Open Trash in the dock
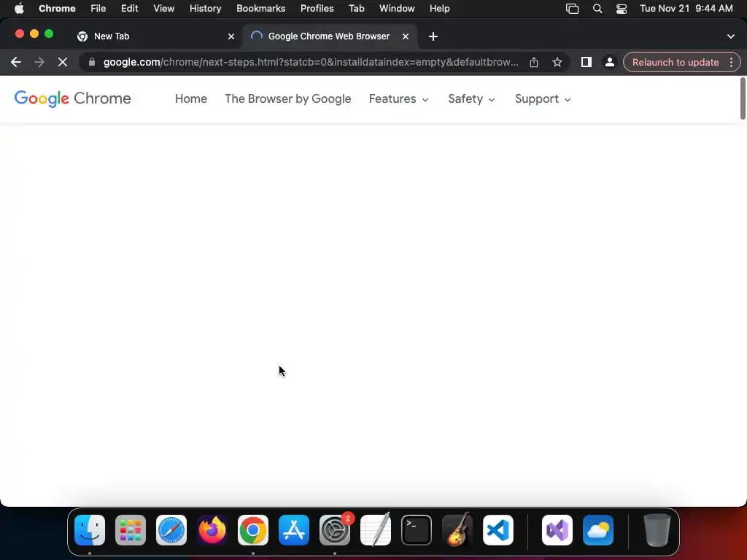The width and height of the screenshot is (747, 560). [657, 530]
